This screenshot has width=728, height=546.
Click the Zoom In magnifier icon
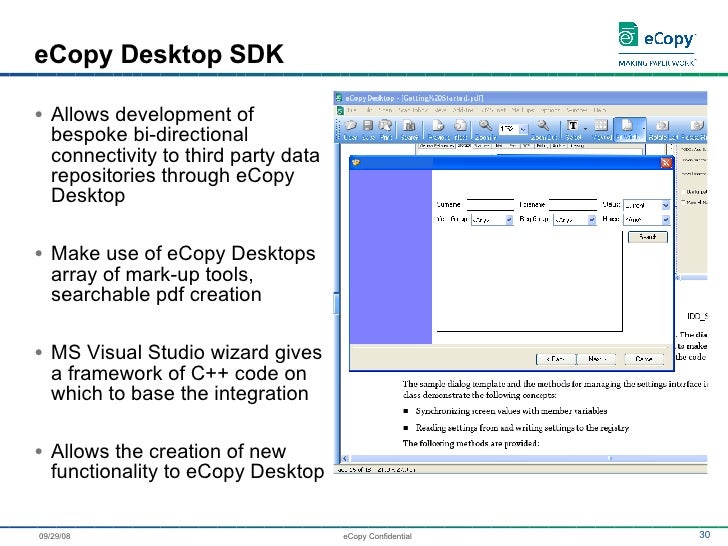[485, 130]
